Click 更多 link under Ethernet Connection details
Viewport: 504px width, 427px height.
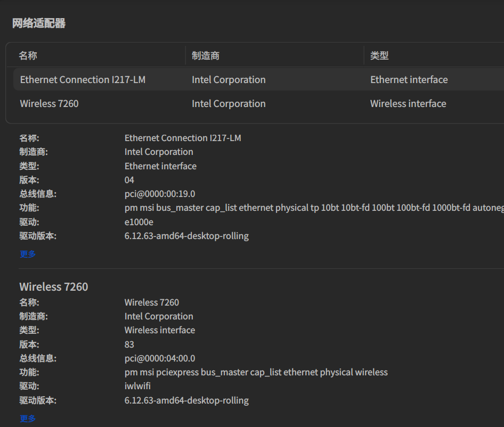coord(28,254)
